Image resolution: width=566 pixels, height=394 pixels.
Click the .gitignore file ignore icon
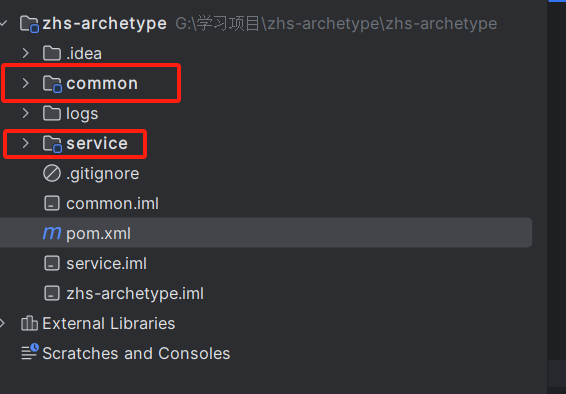click(52, 173)
